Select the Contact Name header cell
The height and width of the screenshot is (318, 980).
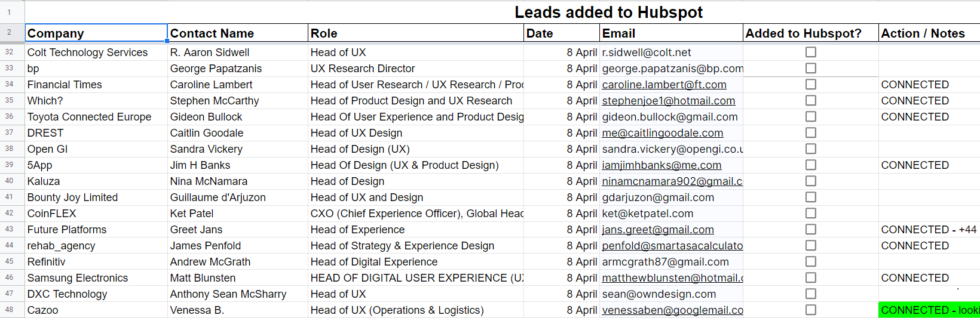[x=237, y=33]
